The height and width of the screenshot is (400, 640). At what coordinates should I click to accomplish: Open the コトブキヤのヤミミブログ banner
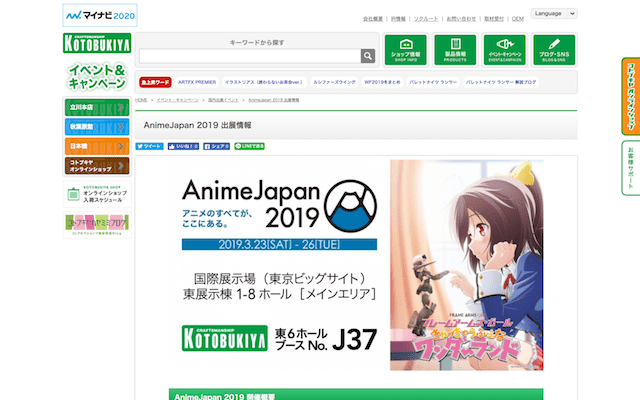pyautogui.click(x=97, y=225)
